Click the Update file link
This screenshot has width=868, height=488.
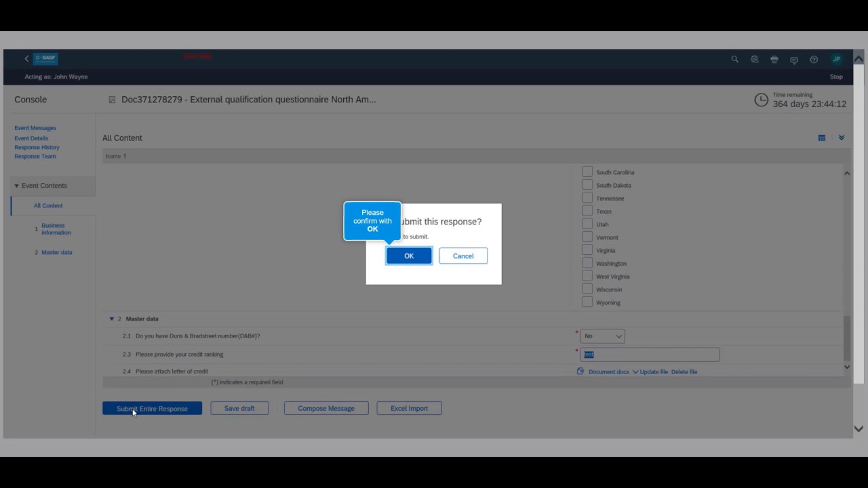click(x=654, y=371)
